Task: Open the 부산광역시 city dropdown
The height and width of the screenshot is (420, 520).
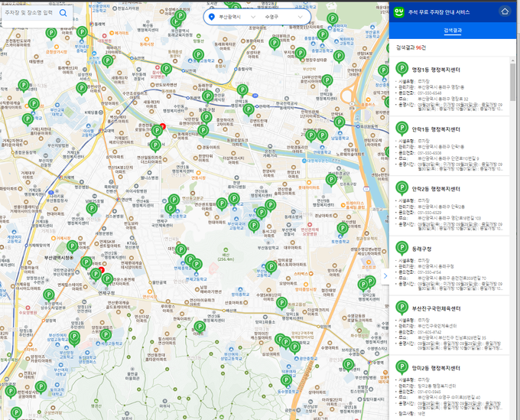Action: (237, 17)
